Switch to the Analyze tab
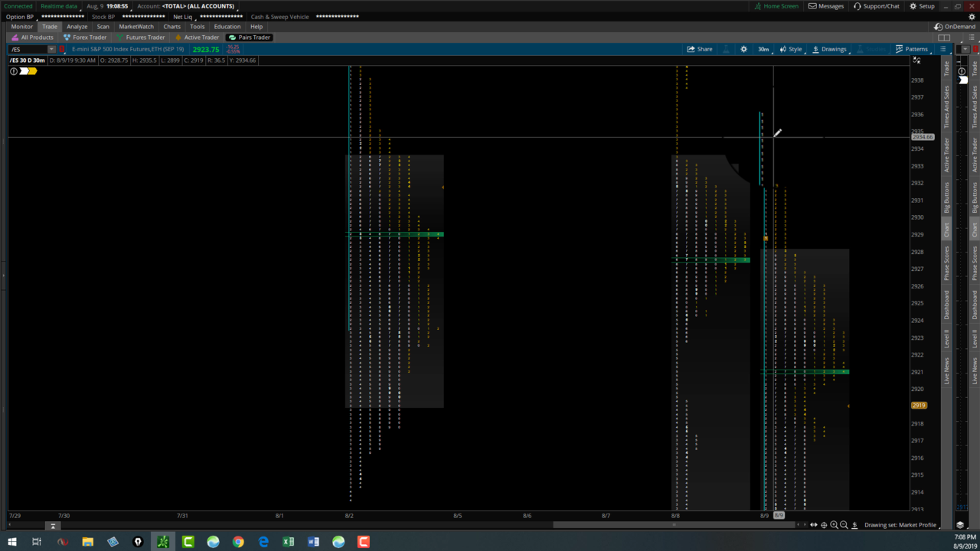980x551 pixels. pyautogui.click(x=77, y=27)
